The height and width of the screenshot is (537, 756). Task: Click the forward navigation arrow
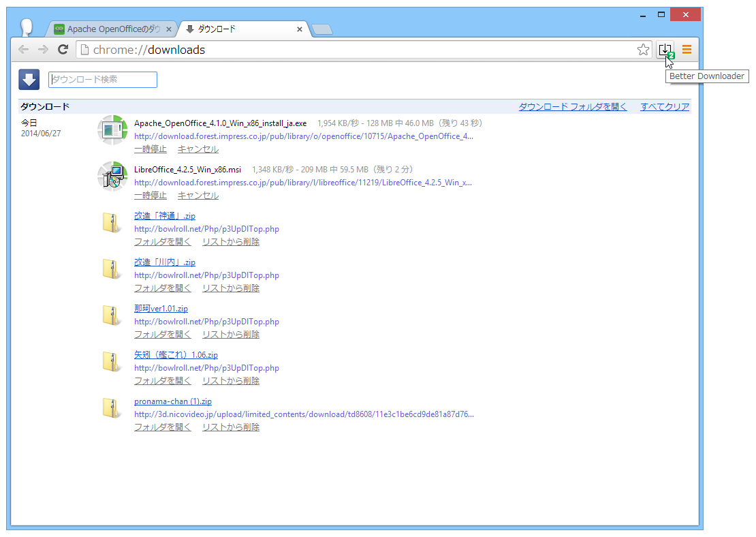[x=42, y=49]
